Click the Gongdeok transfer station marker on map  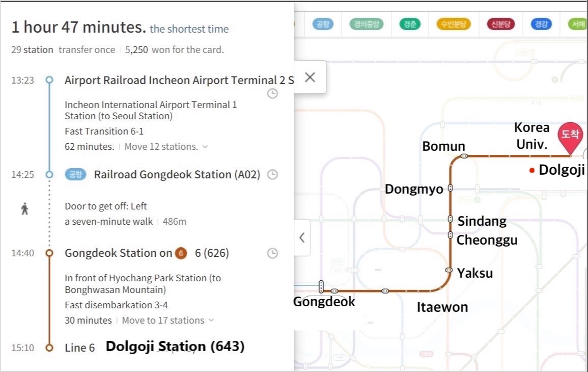click(321, 287)
